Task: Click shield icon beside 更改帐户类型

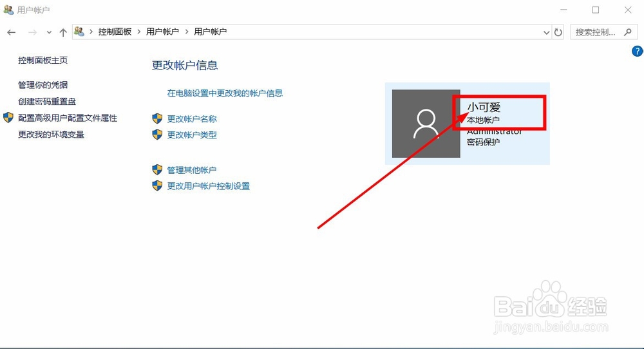Action: point(157,135)
